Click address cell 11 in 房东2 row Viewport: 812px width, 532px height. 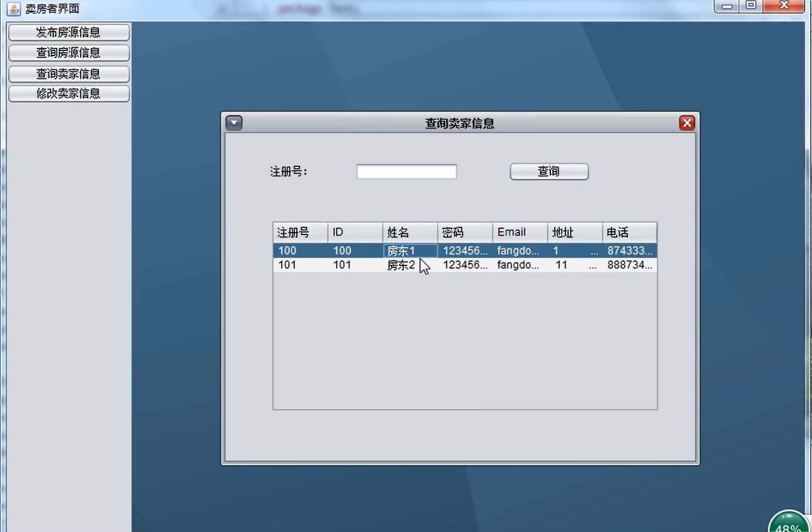click(575, 265)
